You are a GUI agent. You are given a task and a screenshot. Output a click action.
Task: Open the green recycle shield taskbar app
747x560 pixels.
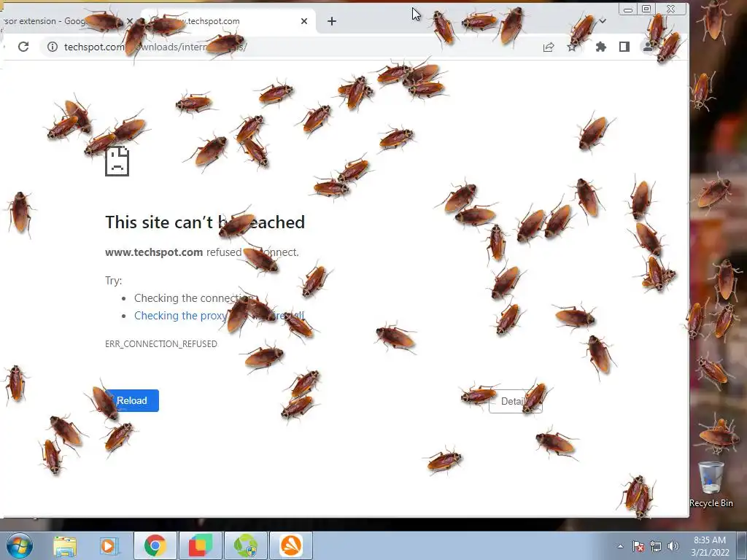coord(246,545)
